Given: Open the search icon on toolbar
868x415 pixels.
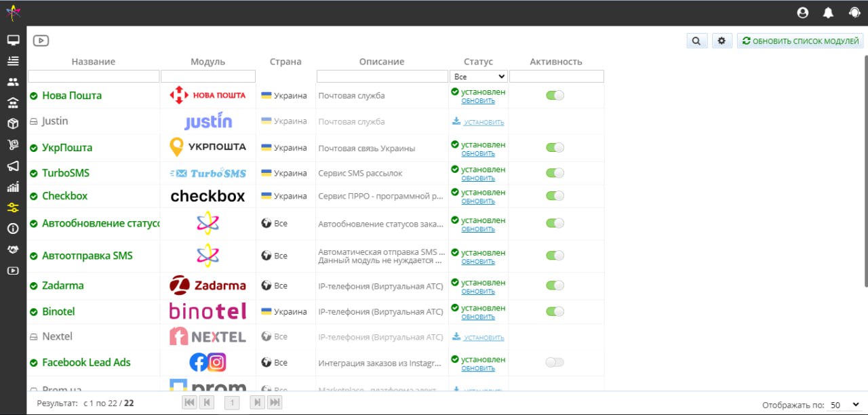Looking at the screenshot, I should pos(696,41).
